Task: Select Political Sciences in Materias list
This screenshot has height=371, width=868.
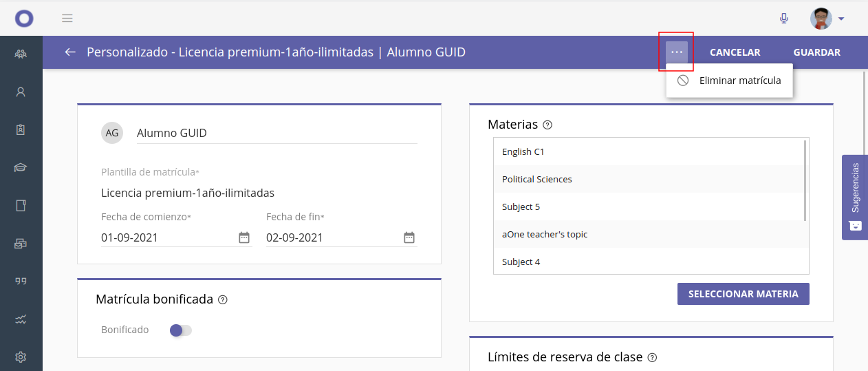Action: tap(537, 179)
